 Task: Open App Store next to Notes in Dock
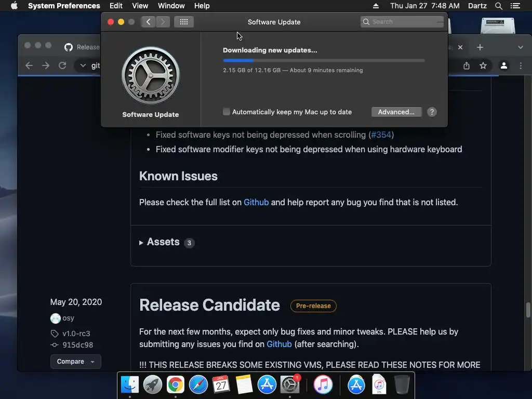(267, 385)
